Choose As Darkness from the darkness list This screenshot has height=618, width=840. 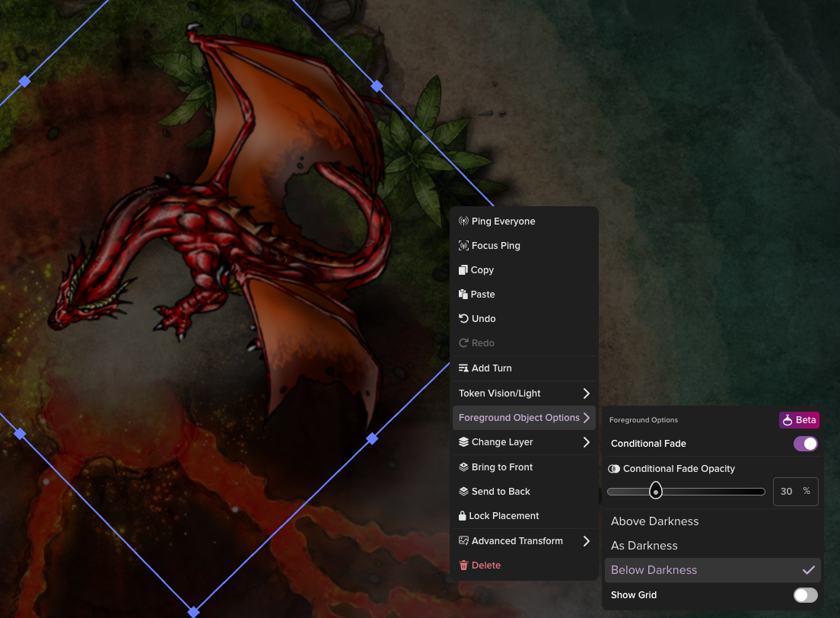[x=643, y=545]
